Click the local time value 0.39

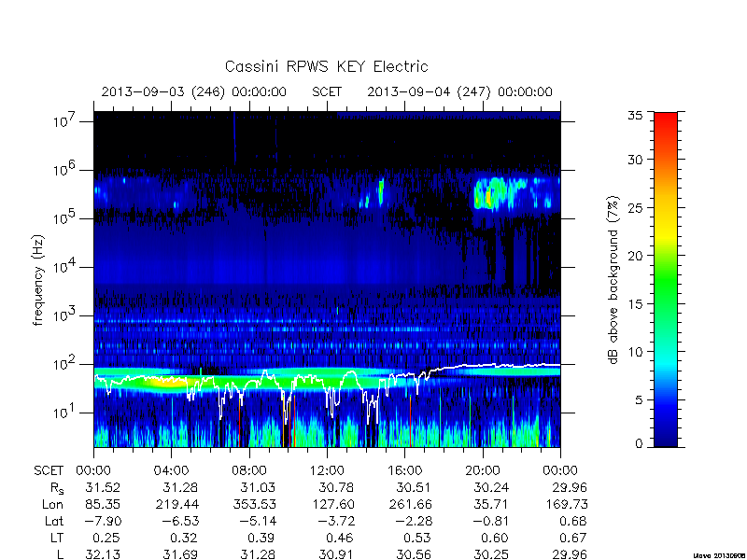click(261, 539)
